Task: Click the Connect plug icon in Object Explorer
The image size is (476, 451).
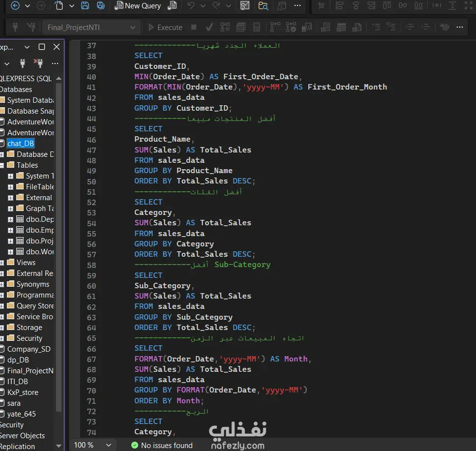Action: 22,63
